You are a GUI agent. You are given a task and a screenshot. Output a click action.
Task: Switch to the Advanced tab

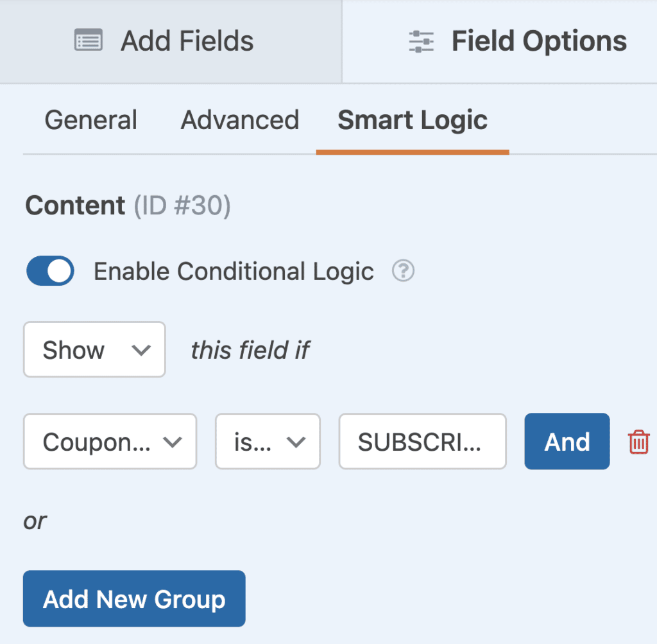click(240, 119)
